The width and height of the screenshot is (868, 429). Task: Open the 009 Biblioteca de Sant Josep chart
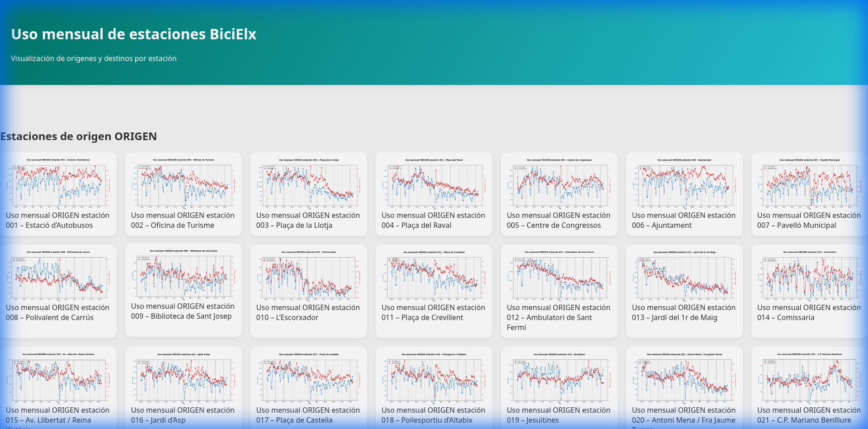(184, 273)
